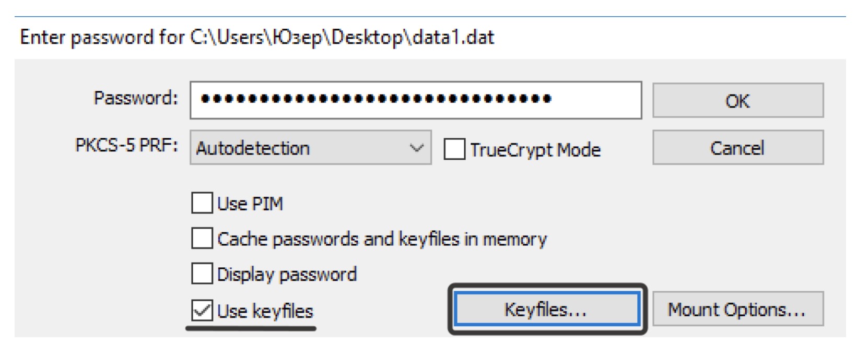Click the masked dots in the password box

[376, 99]
